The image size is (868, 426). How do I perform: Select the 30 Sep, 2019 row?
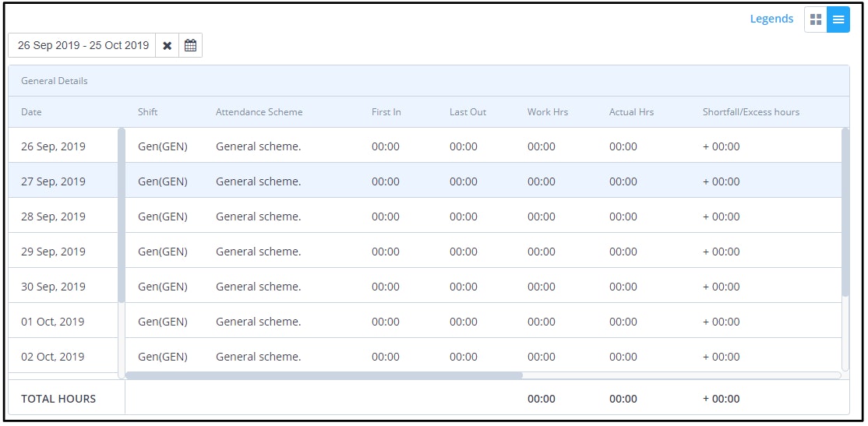click(x=425, y=287)
